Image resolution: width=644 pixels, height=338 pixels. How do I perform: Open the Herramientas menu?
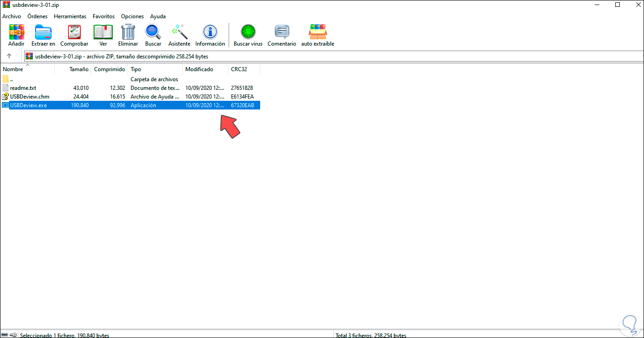pyautogui.click(x=70, y=16)
